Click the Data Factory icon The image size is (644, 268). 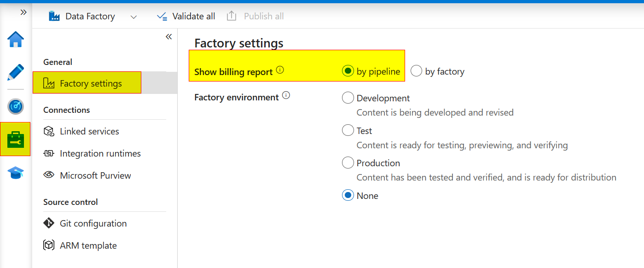[54, 16]
